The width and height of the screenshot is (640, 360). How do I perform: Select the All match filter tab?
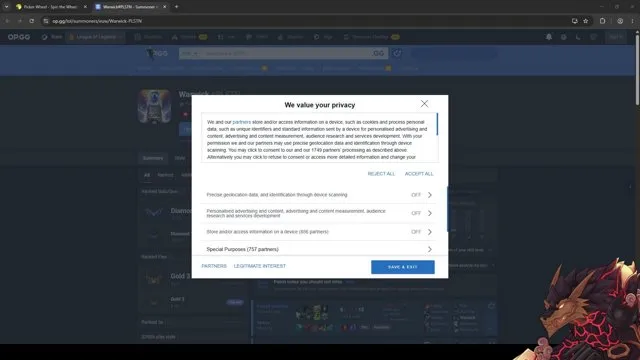(147, 175)
